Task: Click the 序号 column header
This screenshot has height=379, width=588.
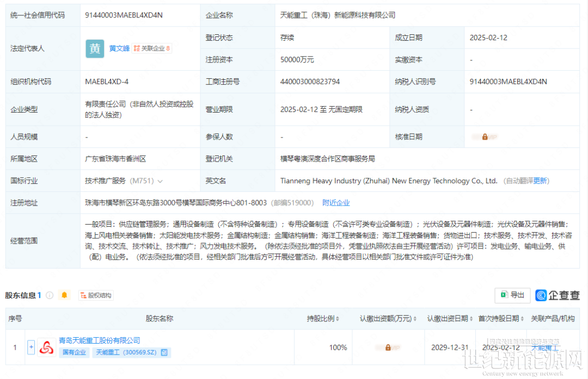Action: click(15, 319)
